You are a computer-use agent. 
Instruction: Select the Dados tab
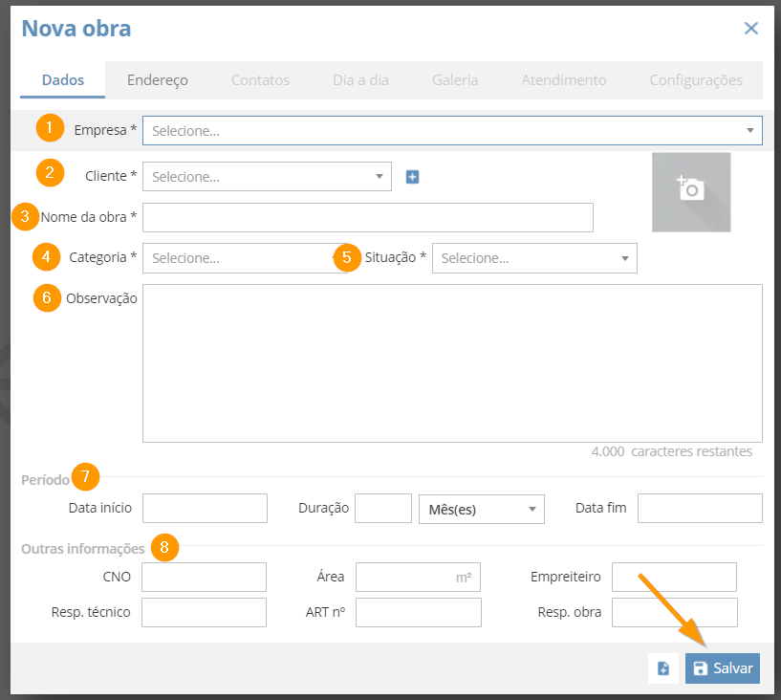tap(63, 79)
